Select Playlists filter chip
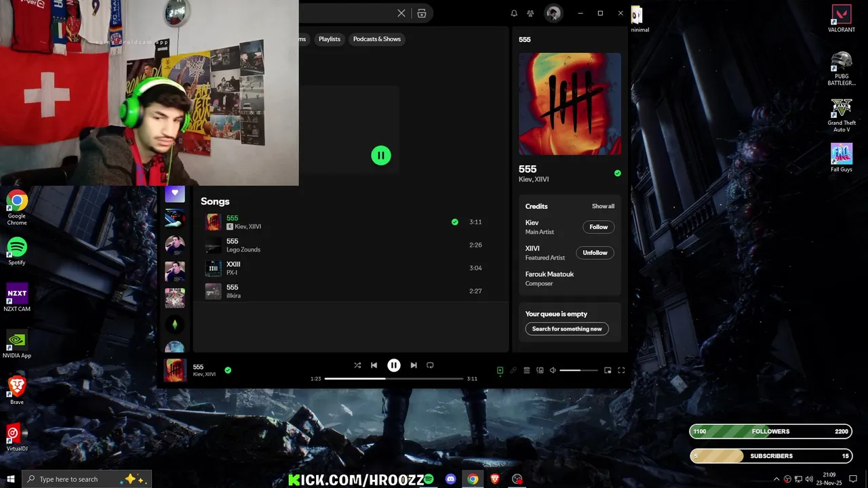Viewport: 868px width, 488px height. pos(330,39)
